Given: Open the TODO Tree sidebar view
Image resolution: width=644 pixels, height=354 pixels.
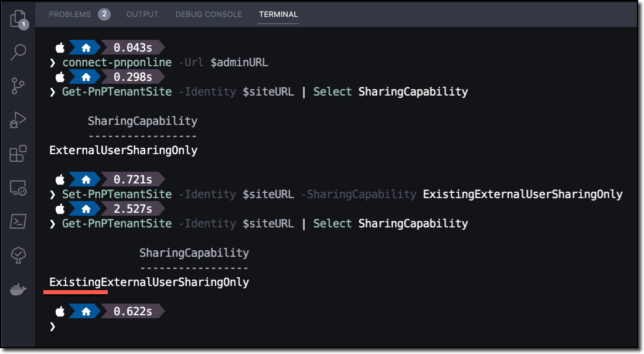Looking at the screenshot, I should click(18, 256).
